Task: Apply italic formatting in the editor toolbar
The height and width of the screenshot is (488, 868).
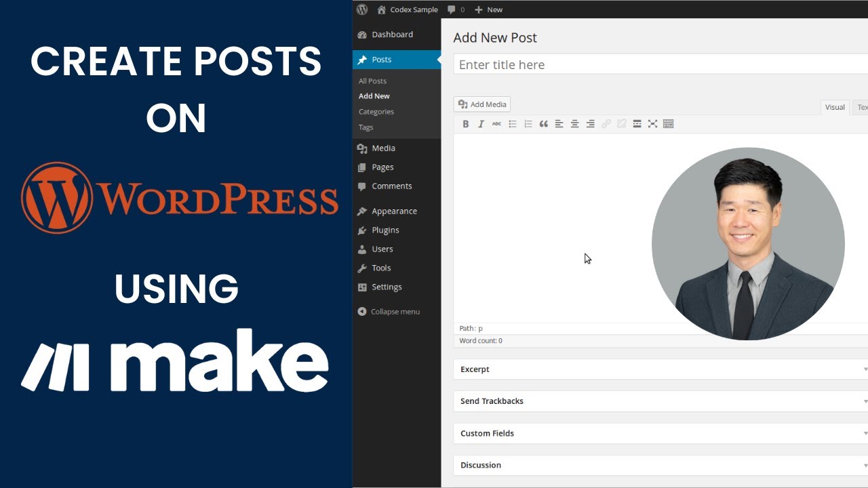Action: pos(481,124)
